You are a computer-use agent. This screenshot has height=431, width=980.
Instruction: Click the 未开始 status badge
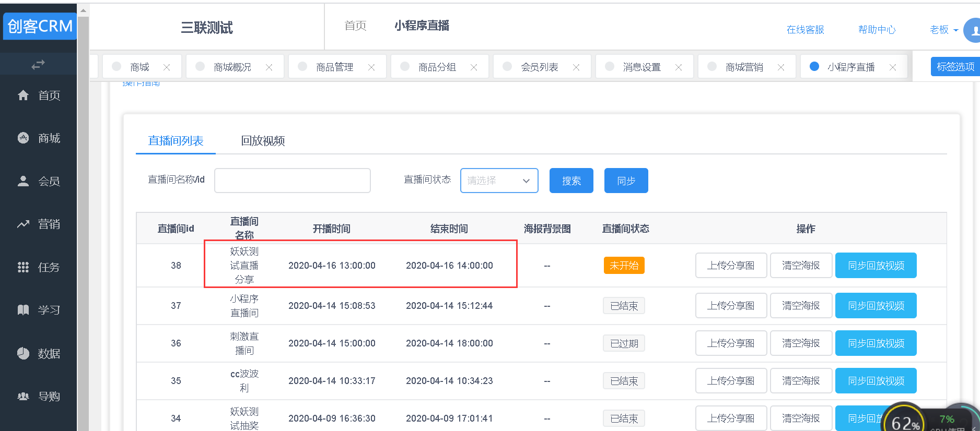[624, 266]
